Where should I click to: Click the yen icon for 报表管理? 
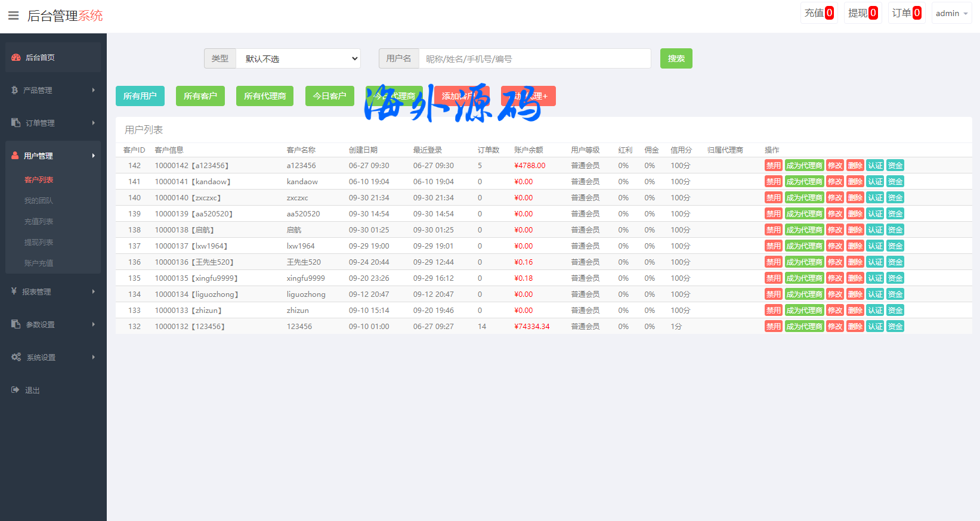pyautogui.click(x=14, y=291)
